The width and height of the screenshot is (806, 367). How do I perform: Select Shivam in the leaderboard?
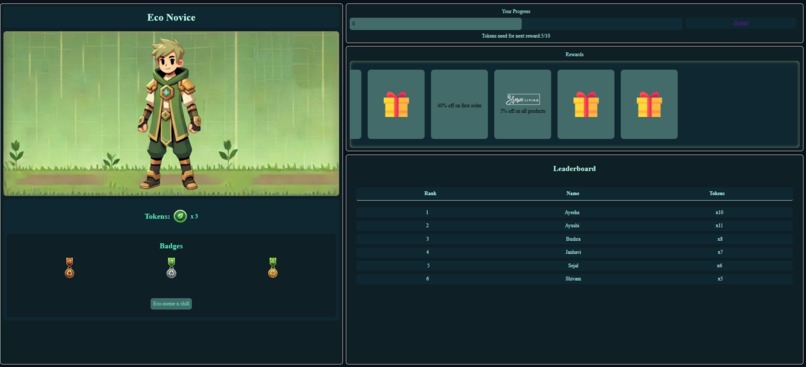tap(573, 279)
